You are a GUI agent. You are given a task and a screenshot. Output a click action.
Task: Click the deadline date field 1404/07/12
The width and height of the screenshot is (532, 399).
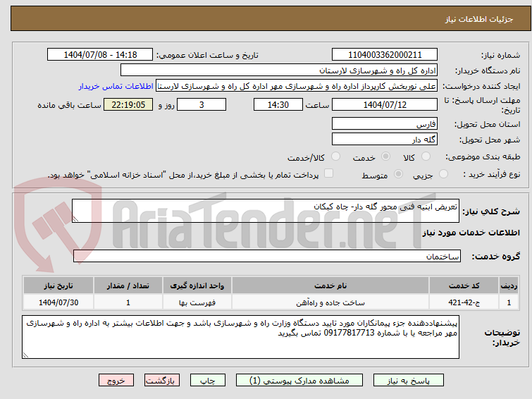385,104
